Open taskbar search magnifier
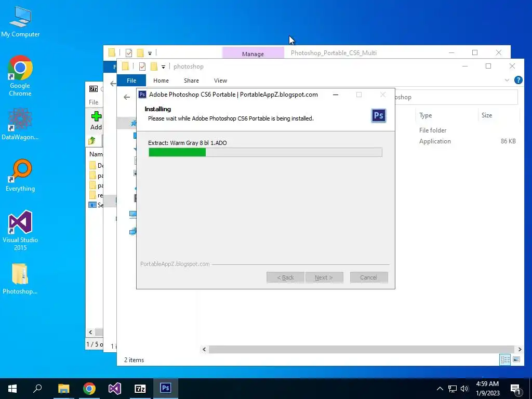Image resolution: width=532 pixels, height=399 pixels. [37, 389]
